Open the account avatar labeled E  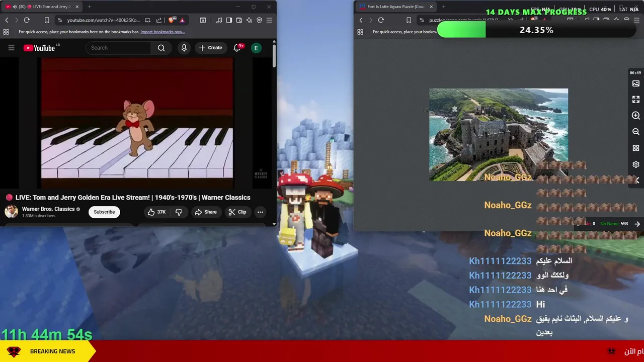(256, 48)
